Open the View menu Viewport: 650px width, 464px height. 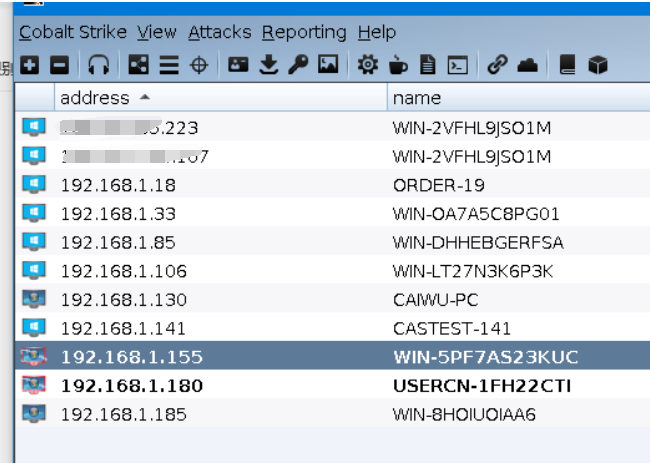click(x=157, y=32)
